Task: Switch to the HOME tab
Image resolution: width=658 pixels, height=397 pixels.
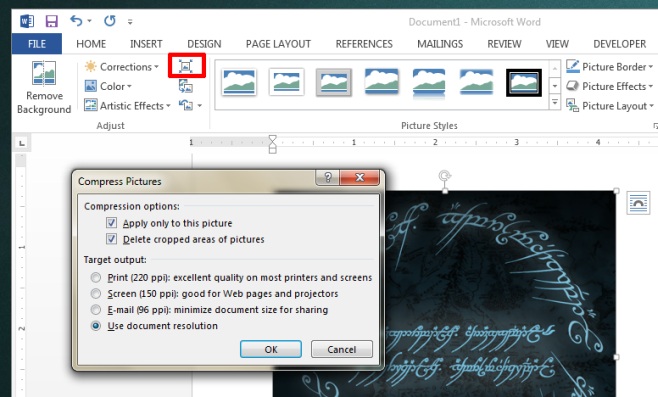Action: point(91,44)
